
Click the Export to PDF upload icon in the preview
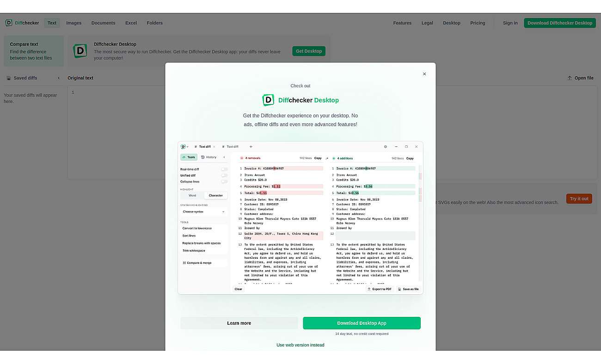tap(369, 289)
